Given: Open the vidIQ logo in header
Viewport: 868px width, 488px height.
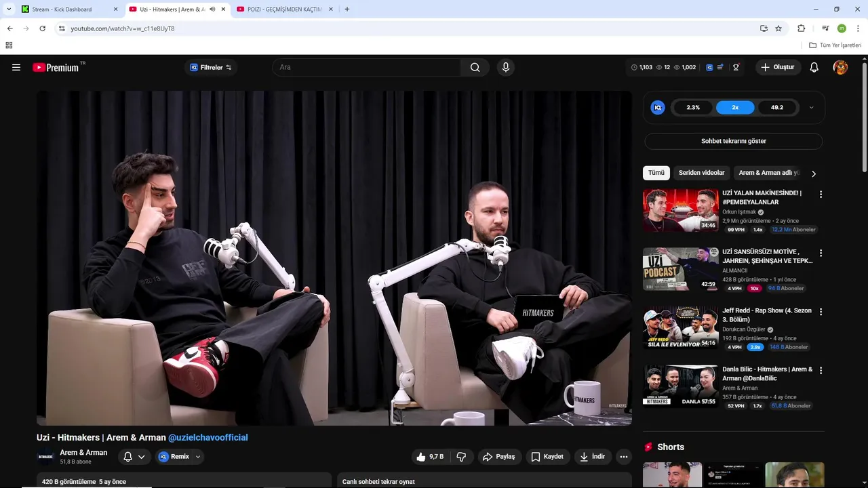Looking at the screenshot, I should 709,67.
